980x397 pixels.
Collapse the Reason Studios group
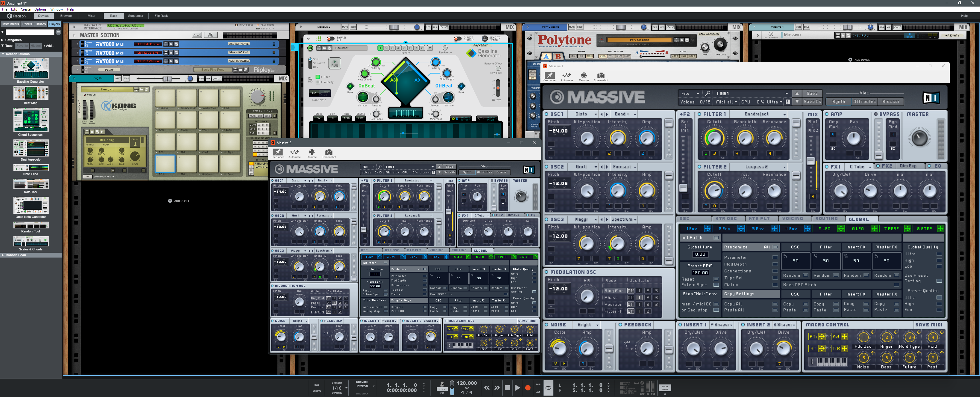pos(3,54)
